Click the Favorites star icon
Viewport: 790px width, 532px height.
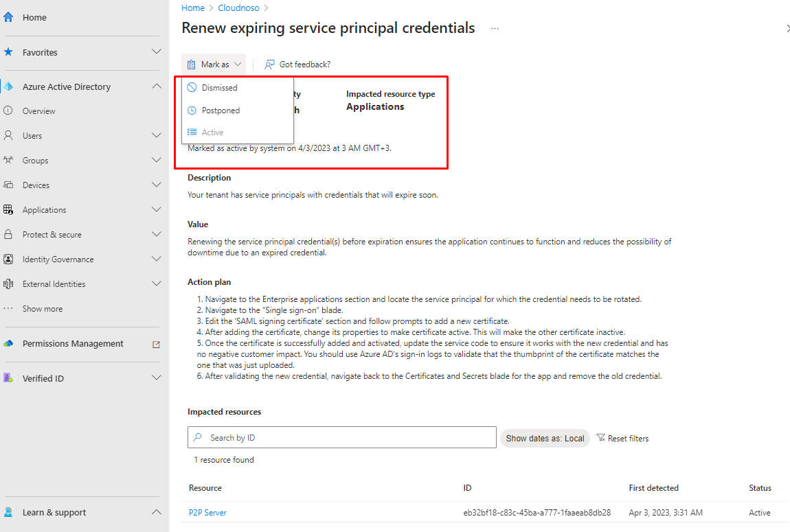(8, 52)
